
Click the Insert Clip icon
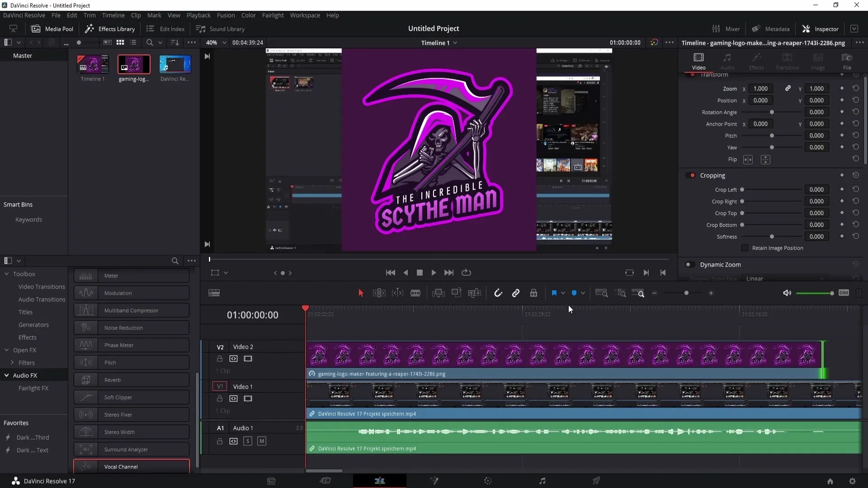coord(438,293)
